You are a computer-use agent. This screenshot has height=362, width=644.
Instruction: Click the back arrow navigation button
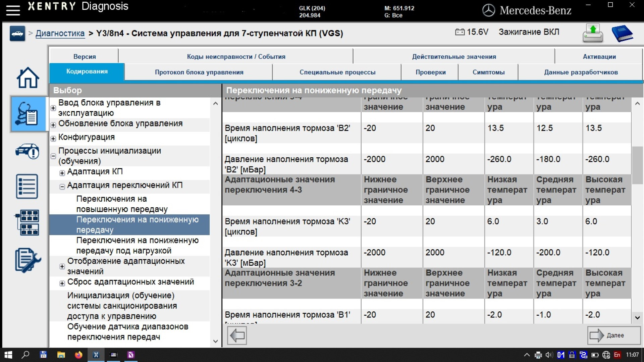pyautogui.click(x=237, y=335)
